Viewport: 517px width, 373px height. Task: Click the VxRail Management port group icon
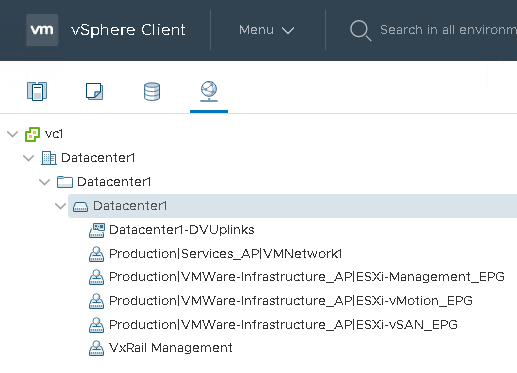[96, 348]
